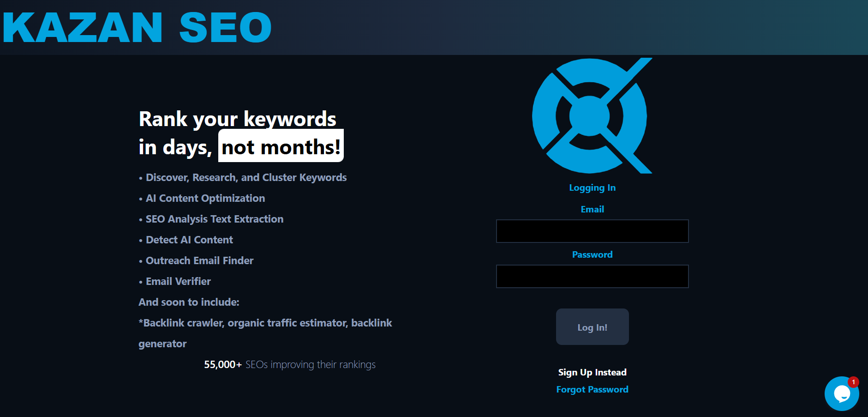
Task: Click the KAZAN SEO header title
Action: click(137, 28)
